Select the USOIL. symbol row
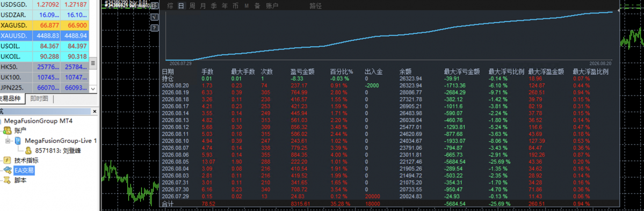Viewport: 644px width, 211px height. coord(45,46)
